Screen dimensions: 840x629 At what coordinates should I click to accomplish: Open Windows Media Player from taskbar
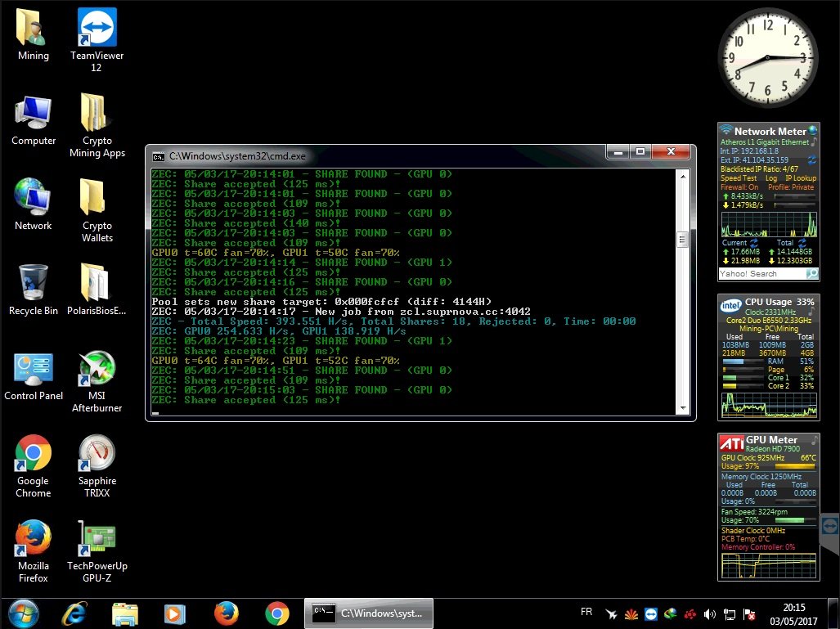pos(175,613)
